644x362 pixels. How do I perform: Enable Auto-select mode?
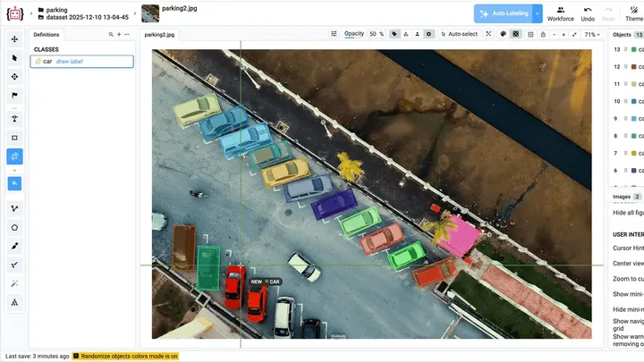point(459,34)
